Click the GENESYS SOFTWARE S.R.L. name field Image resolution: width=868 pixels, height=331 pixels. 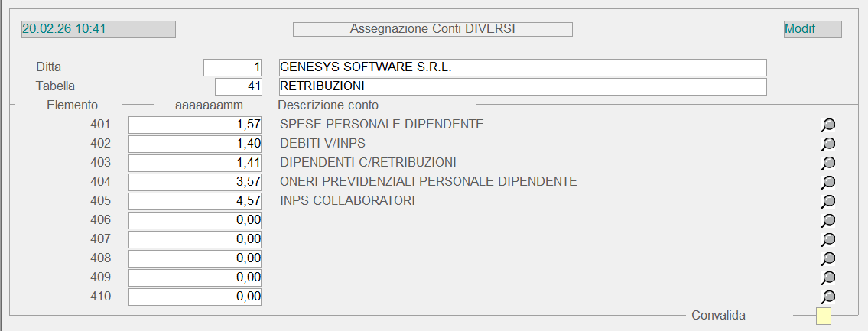522,67
